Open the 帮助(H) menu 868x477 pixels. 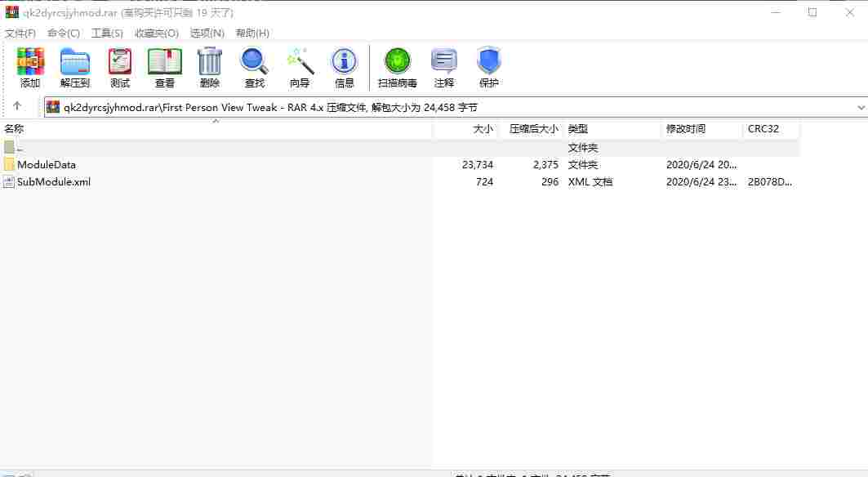coord(252,33)
